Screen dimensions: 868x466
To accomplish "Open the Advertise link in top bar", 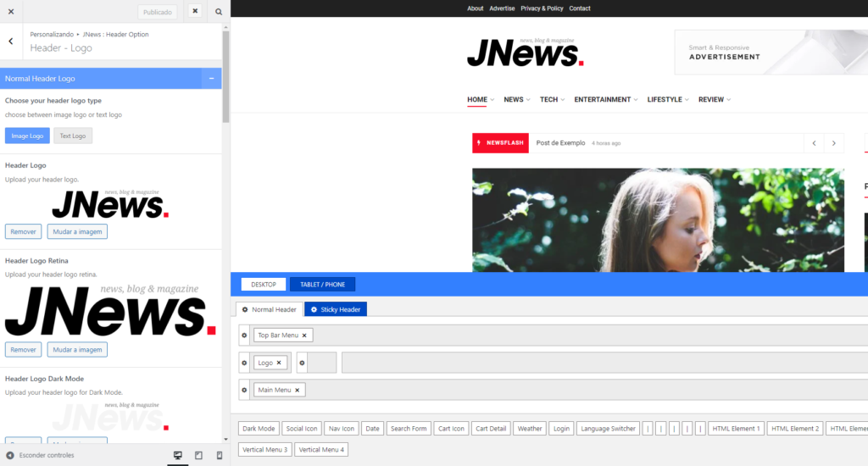I will click(502, 8).
